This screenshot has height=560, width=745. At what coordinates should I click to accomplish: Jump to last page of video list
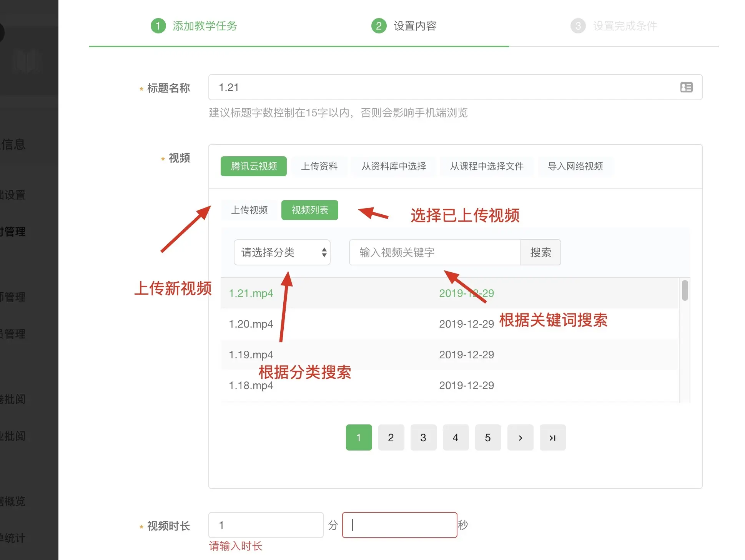[552, 437]
